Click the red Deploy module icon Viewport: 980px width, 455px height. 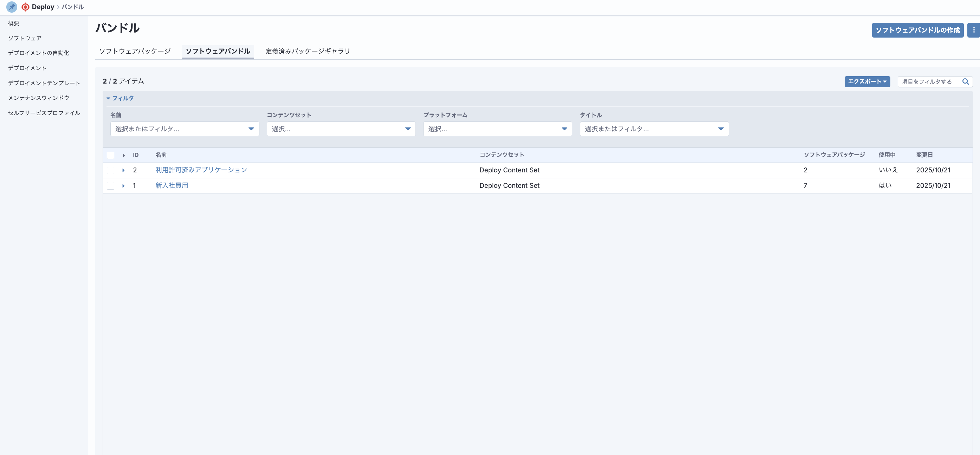[x=26, y=7]
